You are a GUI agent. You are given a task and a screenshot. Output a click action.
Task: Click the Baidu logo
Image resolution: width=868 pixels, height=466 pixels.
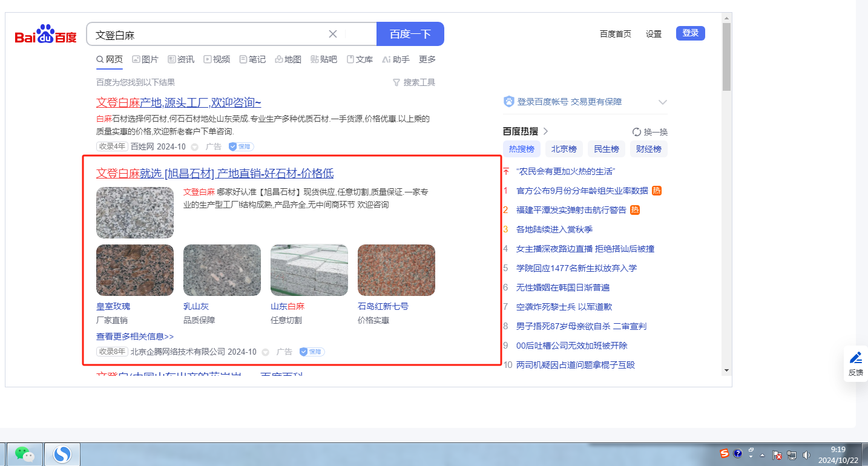(x=46, y=34)
